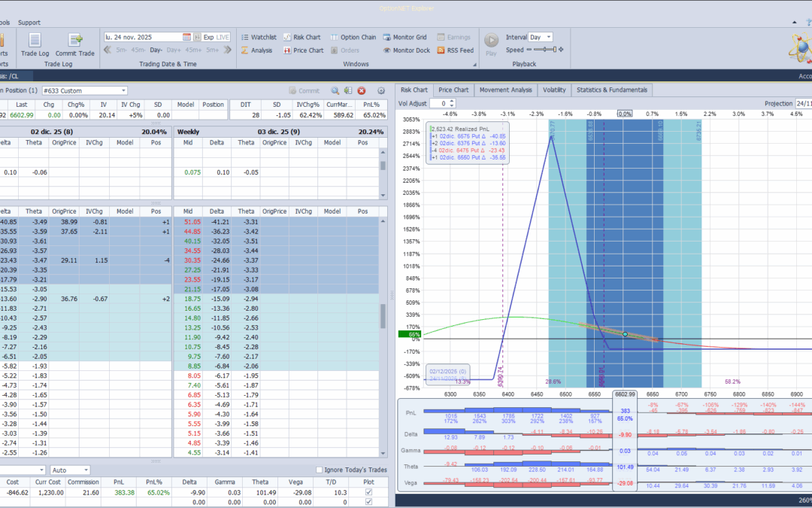The height and width of the screenshot is (508, 812).
Task: Click the Commit Trade icon
Action: tap(75, 44)
